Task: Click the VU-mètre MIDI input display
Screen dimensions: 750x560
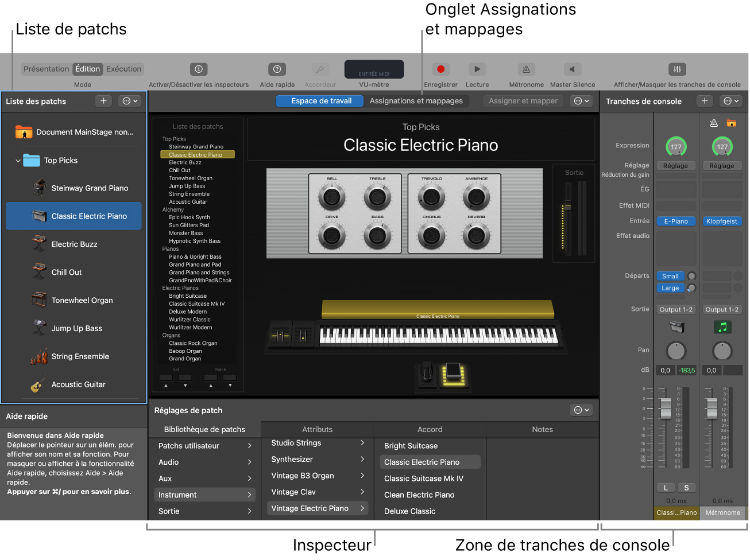Action: 374,69
